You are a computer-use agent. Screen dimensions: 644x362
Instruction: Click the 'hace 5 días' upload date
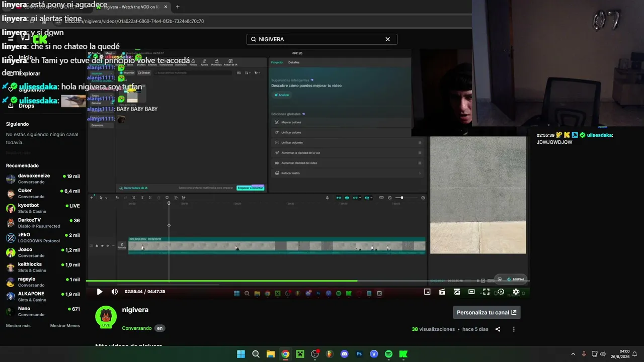[x=475, y=329]
